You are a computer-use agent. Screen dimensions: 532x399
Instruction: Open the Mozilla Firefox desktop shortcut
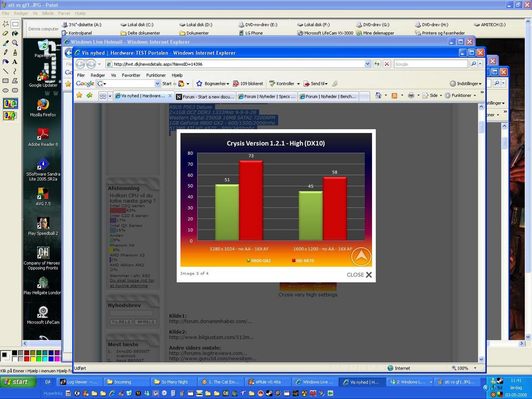click(43, 108)
